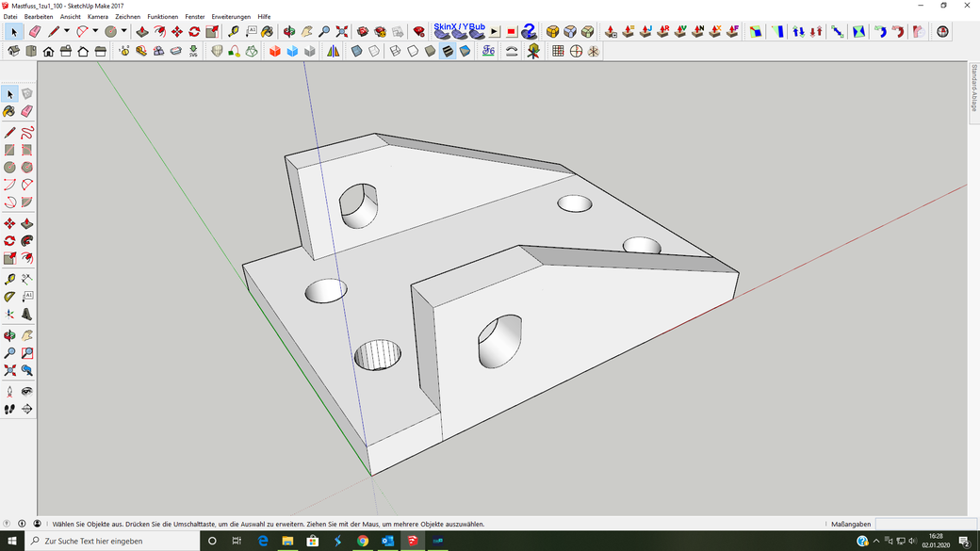Screen dimensions: 980x551
Task: Expand the Arc tool dropdown arrow
Action: (x=95, y=31)
